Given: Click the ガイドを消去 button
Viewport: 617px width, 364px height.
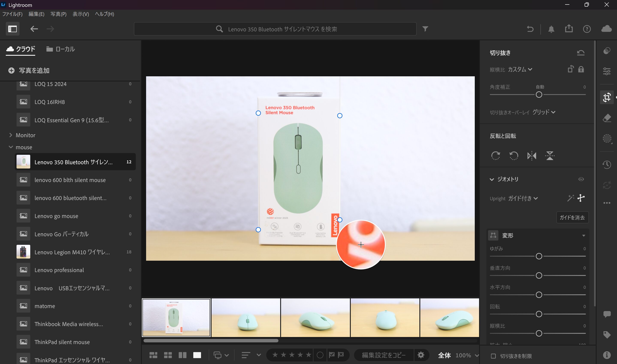Looking at the screenshot, I should point(572,218).
